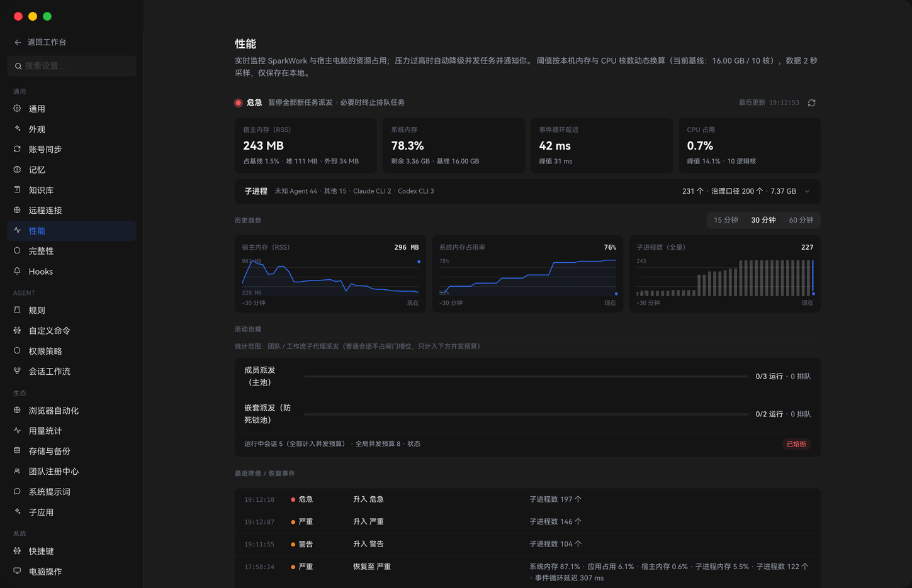Open the 快捷键 settings page
The width and height of the screenshot is (912, 588).
coord(72,551)
